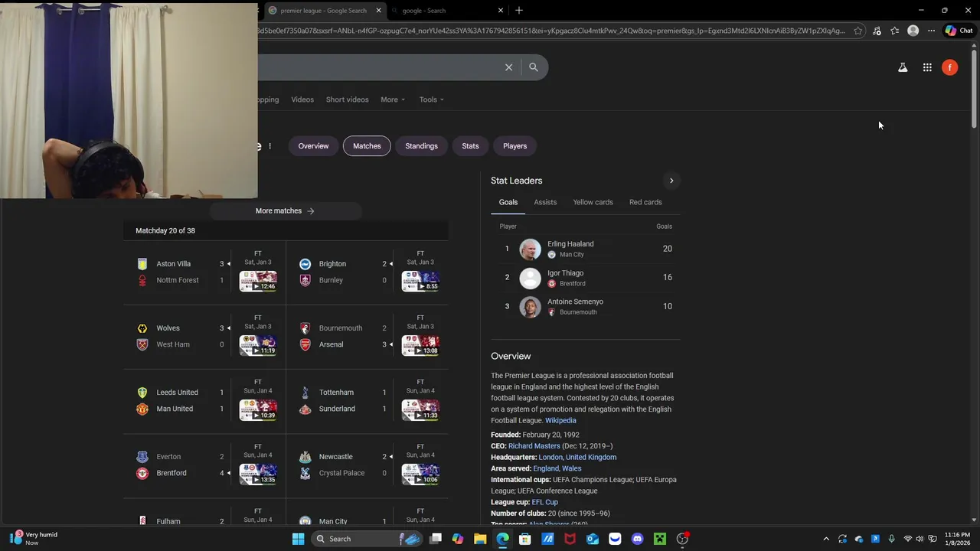Open the EFL Cup link
Image resolution: width=980 pixels, height=551 pixels.
(x=545, y=502)
